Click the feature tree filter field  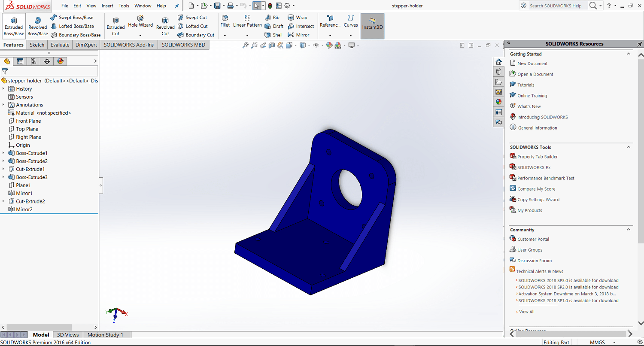tap(49, 71)
